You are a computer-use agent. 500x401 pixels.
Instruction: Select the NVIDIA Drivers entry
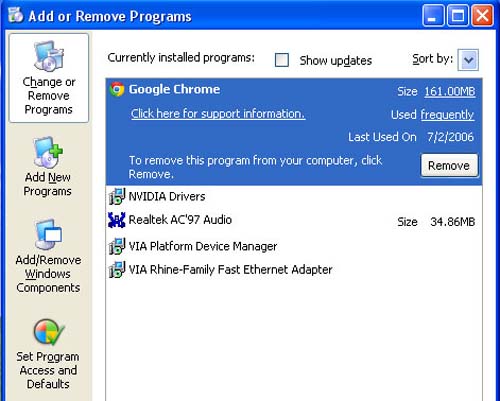(x=294, y=196)
